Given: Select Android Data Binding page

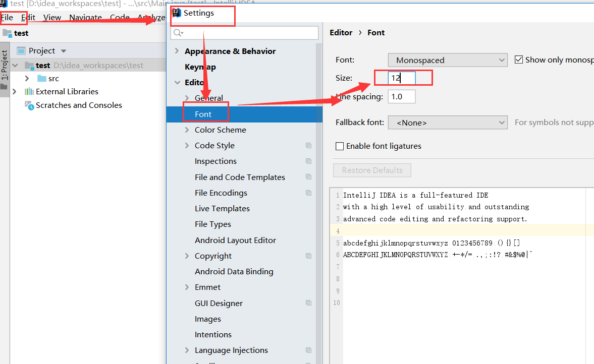Looking at the screenshot, I should point(234,272).
